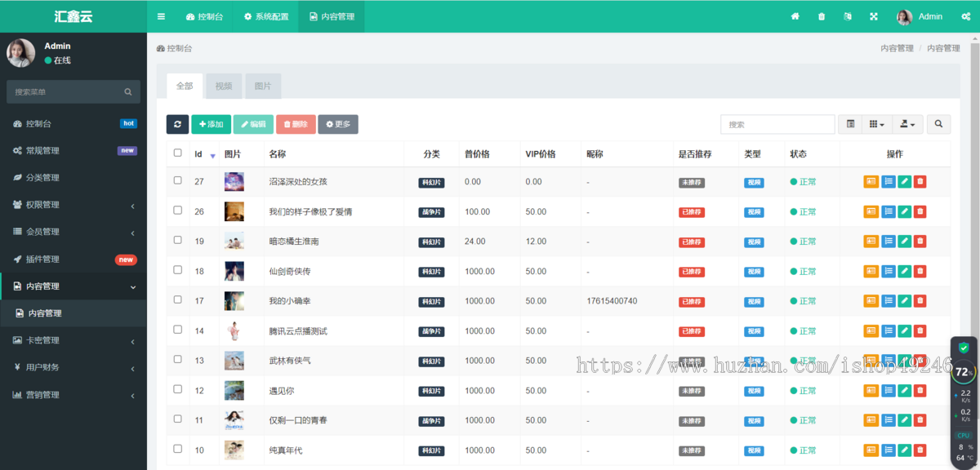Click the Admin avatar in the top bar
The width and height of the screenshot is (980, 470).
(904, 17)
